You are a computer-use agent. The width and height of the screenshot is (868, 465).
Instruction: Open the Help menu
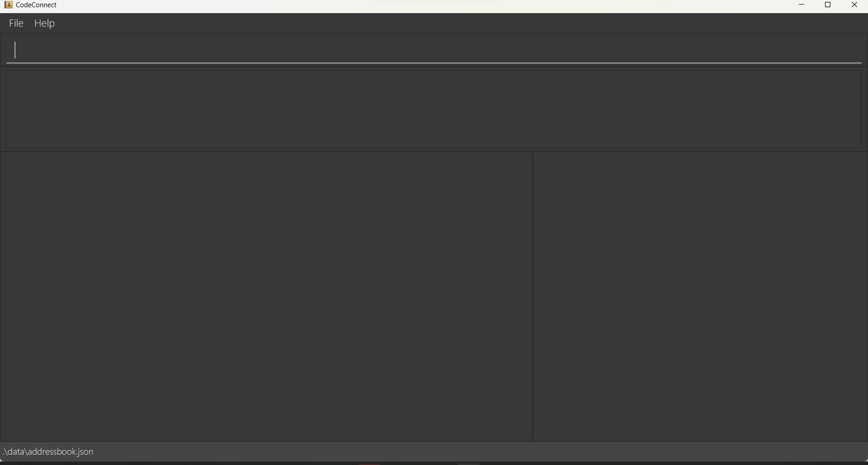click(44, 23)
